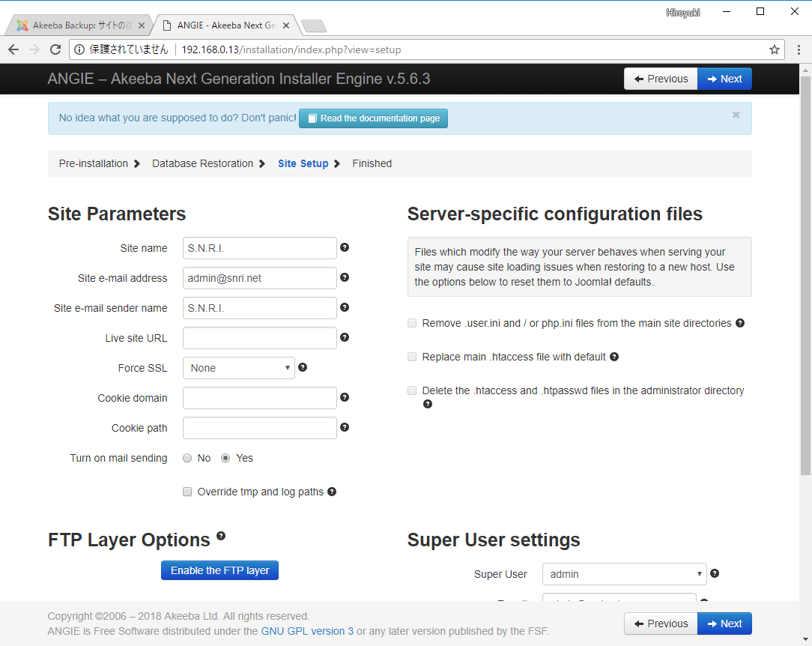This screenshot has height=646, width=812.
Task: Close the Akeeba Backup browser tab
Action: click(142, 25)
